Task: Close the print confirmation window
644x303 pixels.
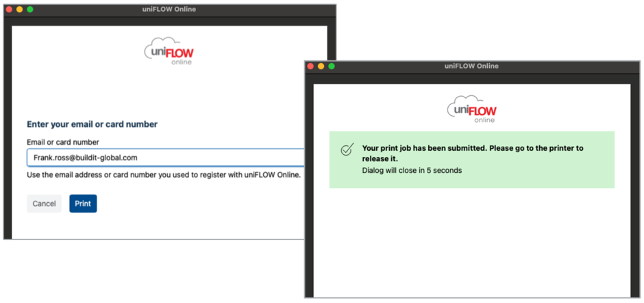Action: (x=310, y=66)
